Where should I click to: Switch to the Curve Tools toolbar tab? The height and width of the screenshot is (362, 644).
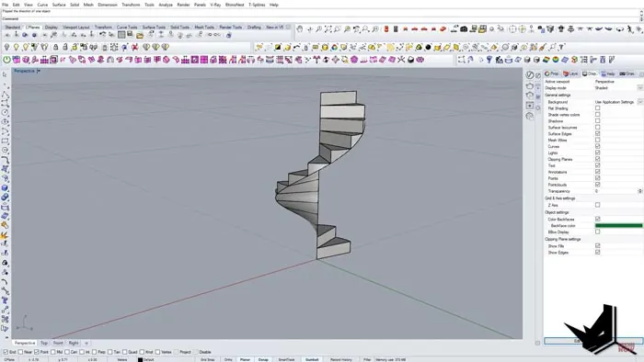point(127,27)
